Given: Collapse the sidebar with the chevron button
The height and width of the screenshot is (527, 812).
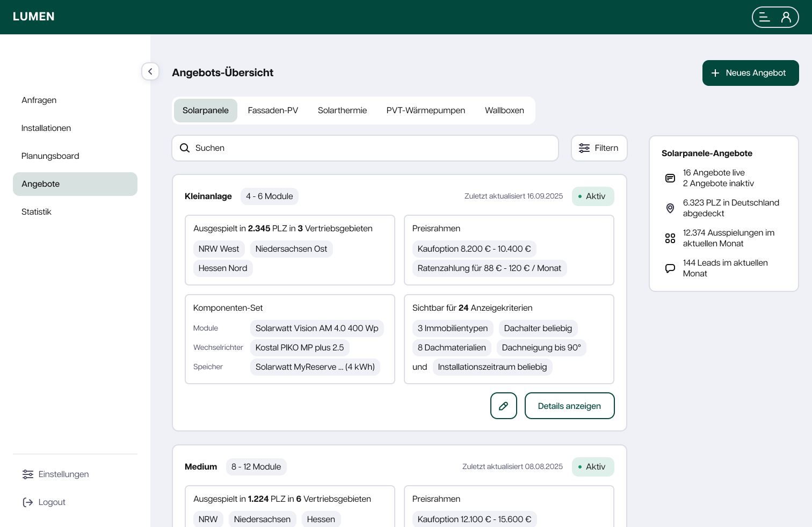Looking at the screenshot, I should pyautogui.click(x=150, y=71).
